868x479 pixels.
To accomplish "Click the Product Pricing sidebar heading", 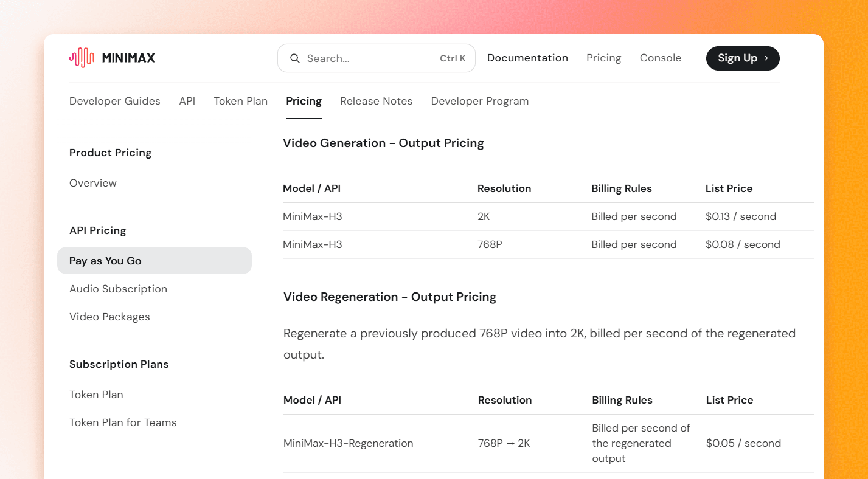I will point(110,153).
